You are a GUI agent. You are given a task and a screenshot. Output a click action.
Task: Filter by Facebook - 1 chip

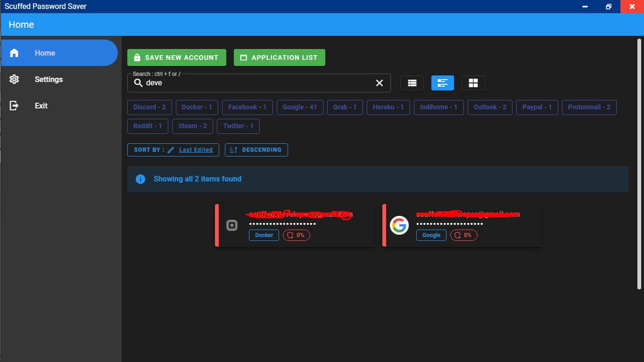point(248,107)
